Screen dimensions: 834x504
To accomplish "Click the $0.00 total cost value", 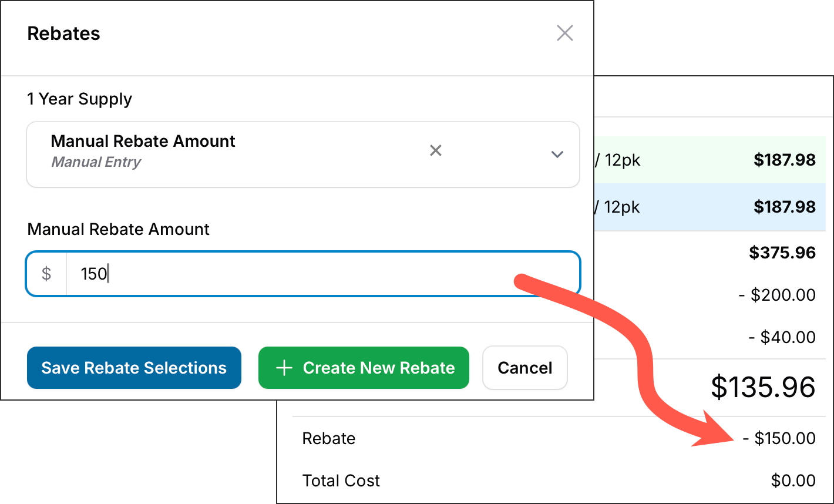I will [x=793, y=481].
